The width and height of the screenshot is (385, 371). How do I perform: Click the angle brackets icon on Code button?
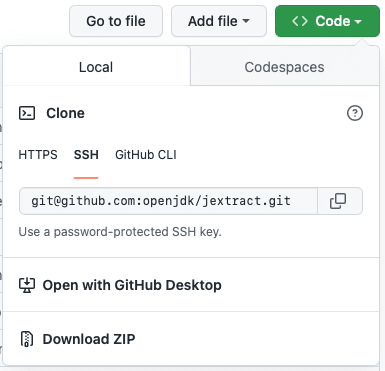299,21
